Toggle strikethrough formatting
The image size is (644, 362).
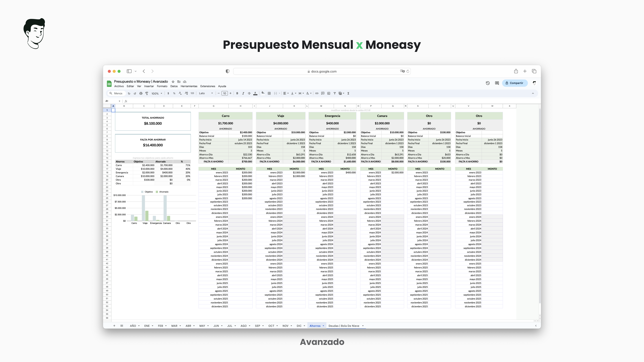click(249, 93)
